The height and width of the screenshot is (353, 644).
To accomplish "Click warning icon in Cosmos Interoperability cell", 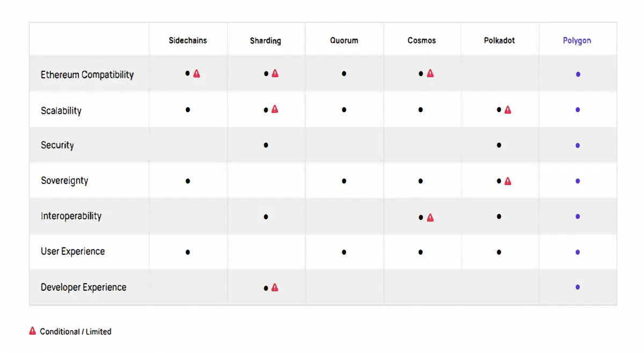I will [x=430, y=217].
